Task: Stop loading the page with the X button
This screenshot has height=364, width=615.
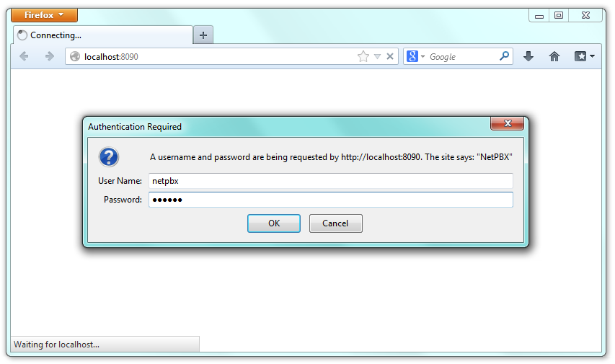Action: click(390, 56)
